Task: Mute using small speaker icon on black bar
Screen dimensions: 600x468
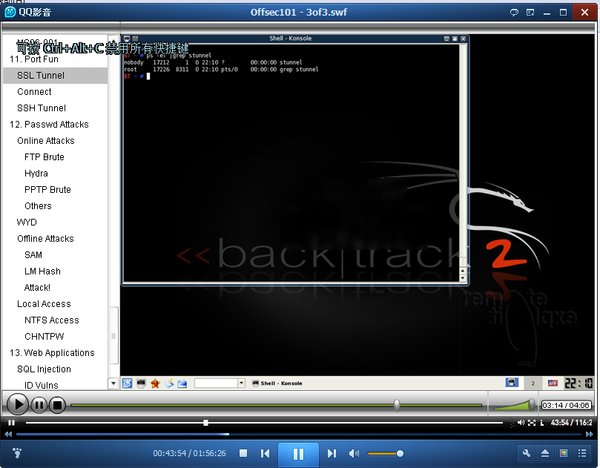Action: (x=521, y=422)
